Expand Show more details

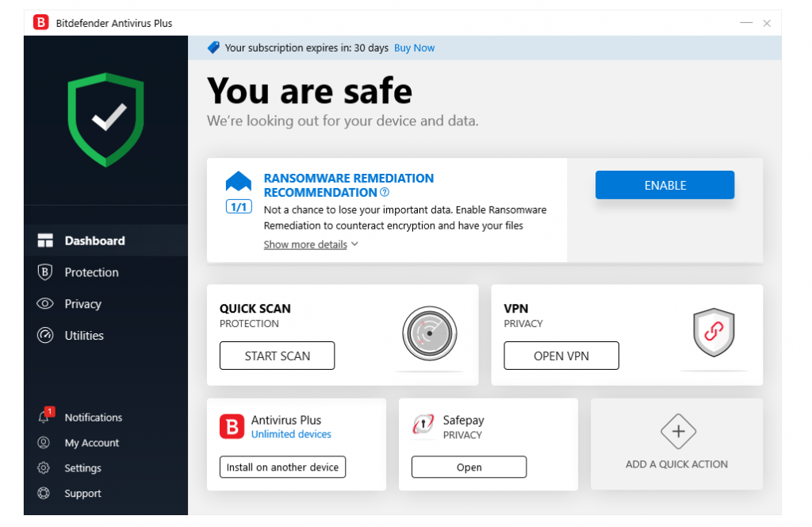[x=305, y=244]
